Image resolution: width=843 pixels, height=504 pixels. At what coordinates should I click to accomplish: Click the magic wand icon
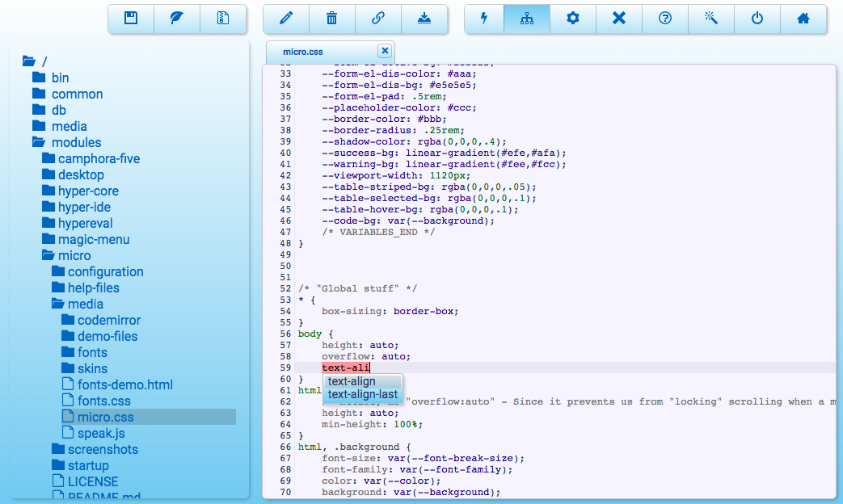pyautogui.click(x=711, y=19)
